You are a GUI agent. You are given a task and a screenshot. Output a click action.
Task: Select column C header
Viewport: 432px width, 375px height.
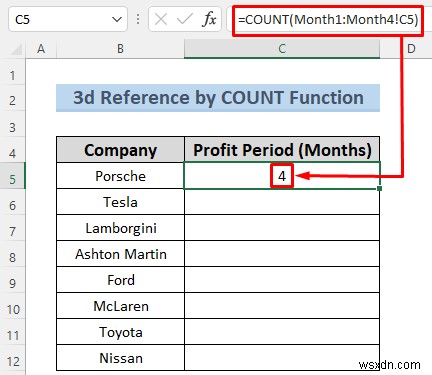pos(282,49)
